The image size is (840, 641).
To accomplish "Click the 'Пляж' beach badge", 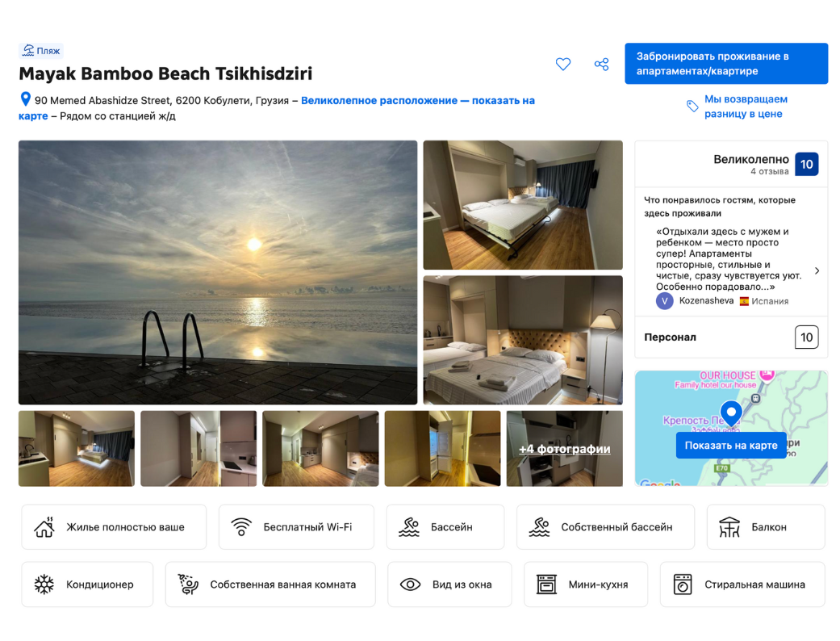I will (41, 51).
